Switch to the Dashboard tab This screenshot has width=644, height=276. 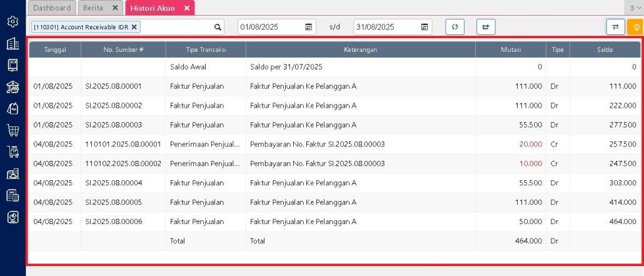pos(52,8)
